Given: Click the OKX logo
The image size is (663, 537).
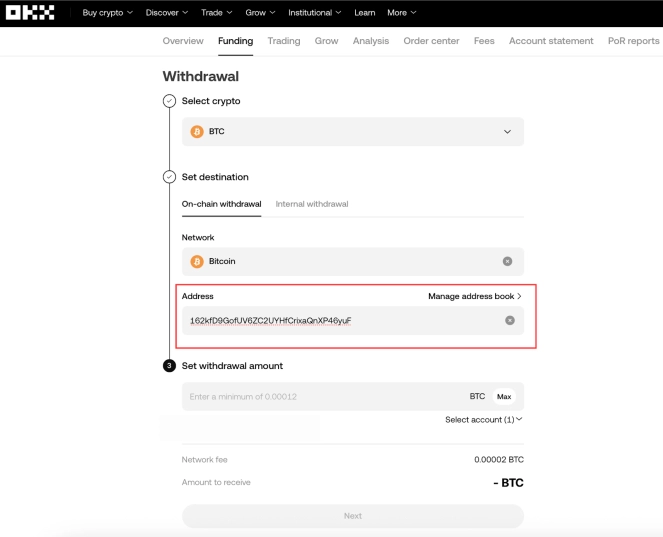Looking at the screenshot, I should click(30, 13).
